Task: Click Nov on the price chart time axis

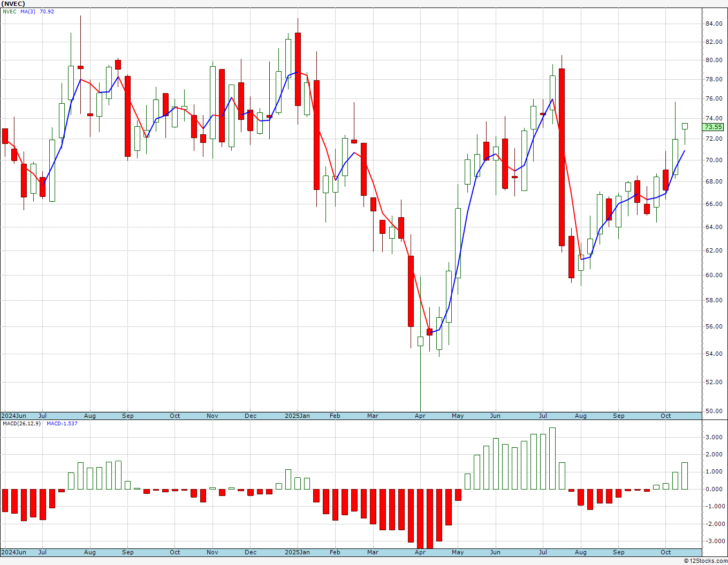Action: click(x=213, y=416)
